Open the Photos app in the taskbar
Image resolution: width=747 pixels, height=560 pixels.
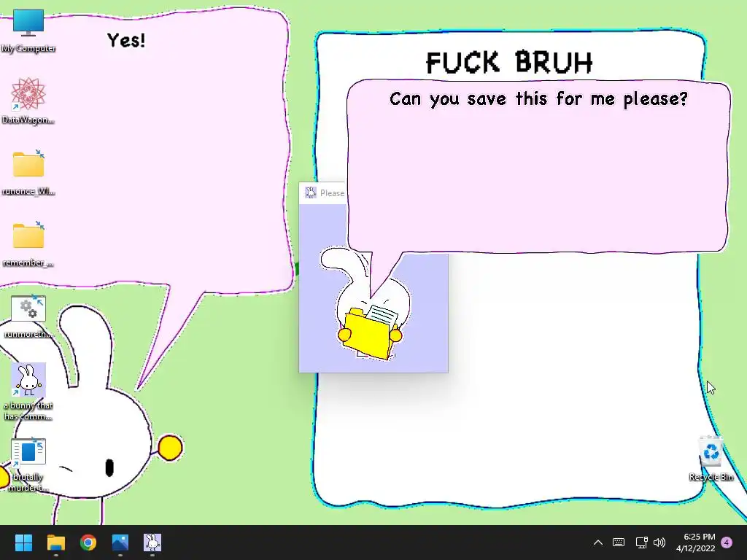point(120,542)
